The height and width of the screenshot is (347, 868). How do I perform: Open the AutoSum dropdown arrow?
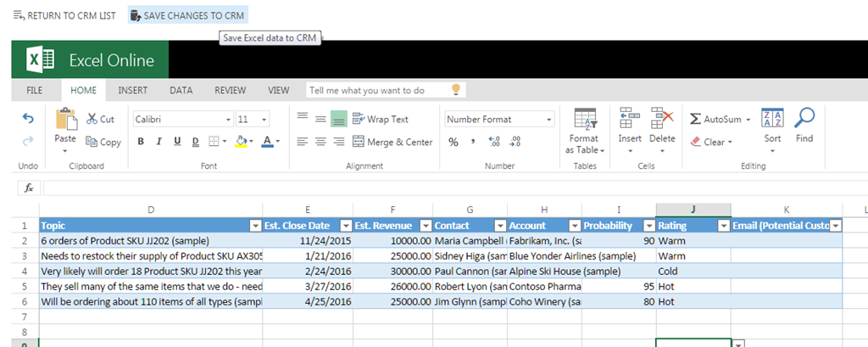[x=748, y=119]
